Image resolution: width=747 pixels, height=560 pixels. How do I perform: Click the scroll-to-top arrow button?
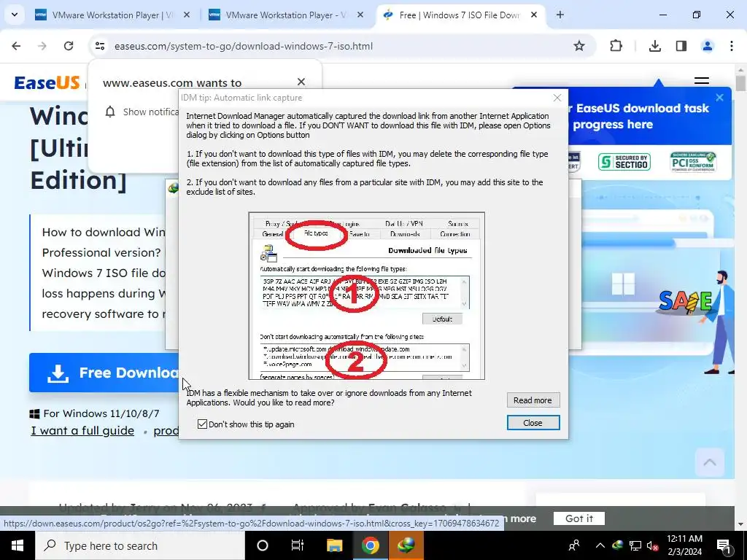click(710, 462)
